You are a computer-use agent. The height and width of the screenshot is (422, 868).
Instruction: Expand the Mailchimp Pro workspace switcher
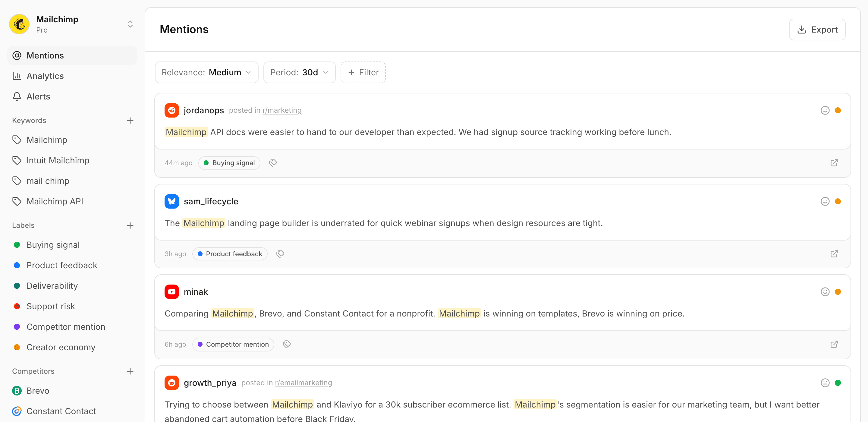pyautogui.click(x=130, y=24)
